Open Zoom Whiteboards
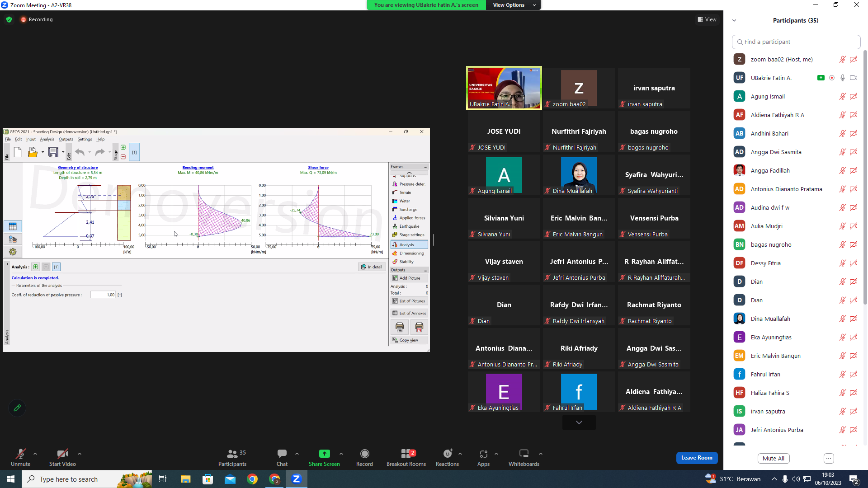The image size is (868, 488). click(x=524, y=457)
